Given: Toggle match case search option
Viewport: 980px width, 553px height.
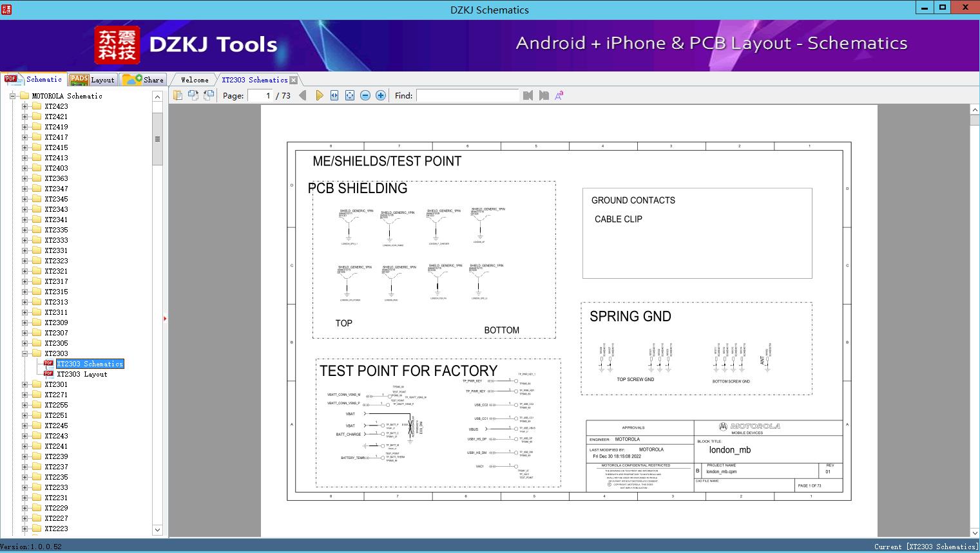Looking at the screenshot, I should (x=559, y=95).
